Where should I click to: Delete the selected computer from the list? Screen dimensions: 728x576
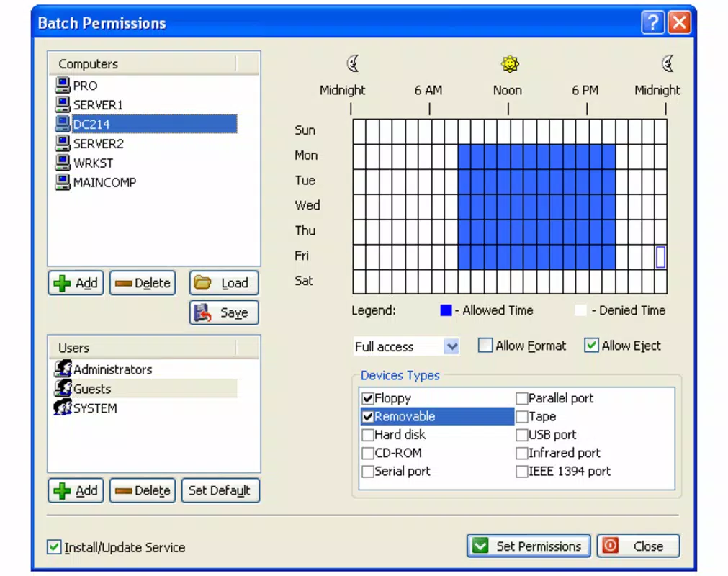click(143, 283)
